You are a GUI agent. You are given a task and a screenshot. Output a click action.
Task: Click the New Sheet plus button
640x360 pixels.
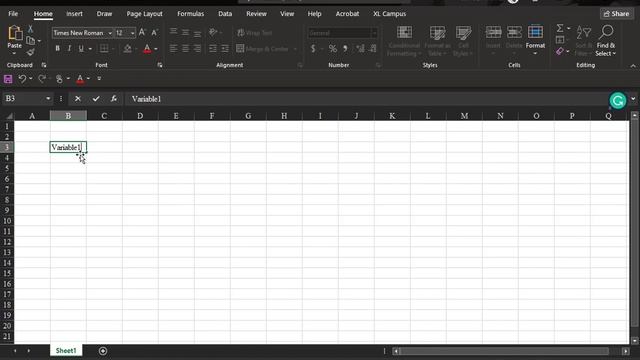click(103, 351)
